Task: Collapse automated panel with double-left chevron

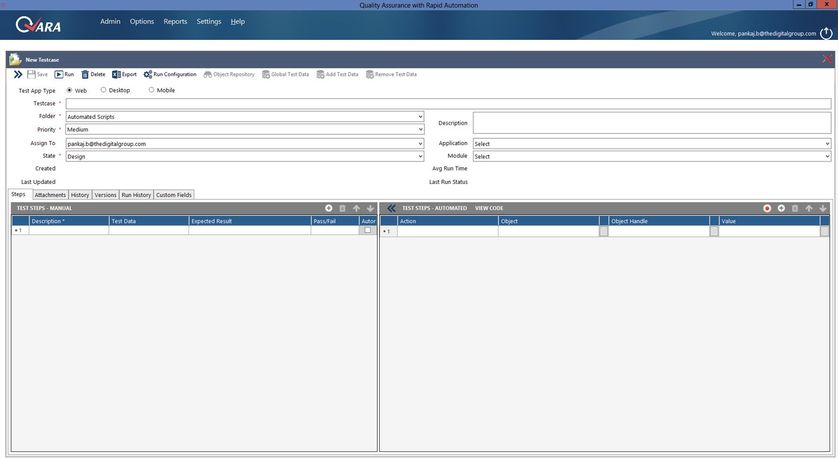Action: click(391, 208)
